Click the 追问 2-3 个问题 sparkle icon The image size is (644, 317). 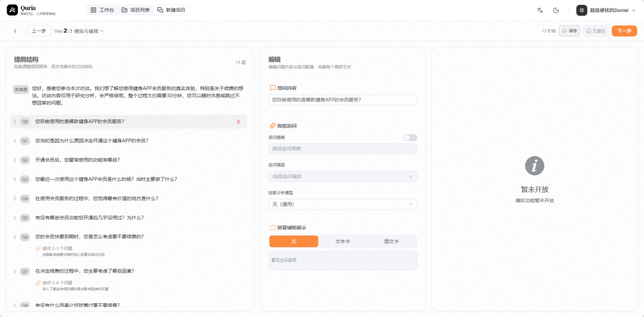(x=38, y=248)
